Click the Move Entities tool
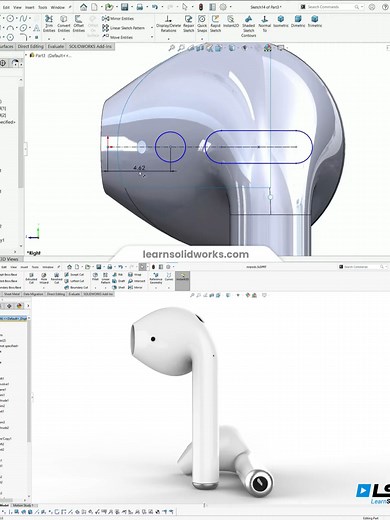 pos(118,37)
